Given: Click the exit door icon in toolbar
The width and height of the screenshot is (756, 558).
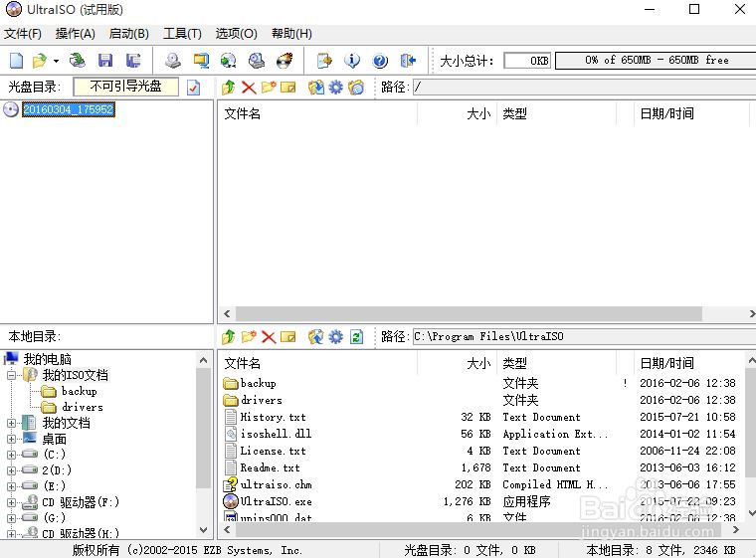Looking at the screenshot, I should (x=408, y=61).
